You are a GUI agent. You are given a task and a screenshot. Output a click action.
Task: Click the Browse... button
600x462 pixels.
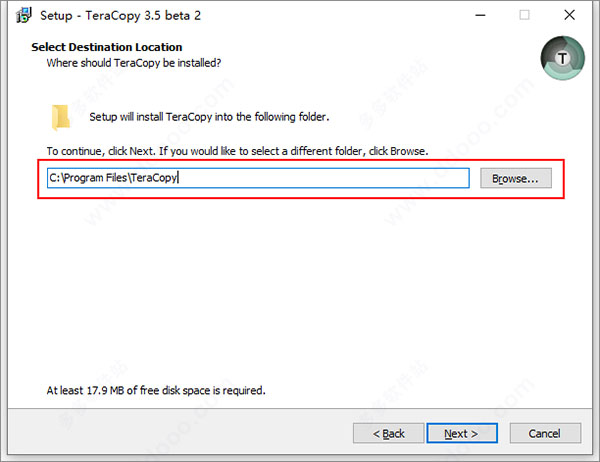click(x=515, y=178)
